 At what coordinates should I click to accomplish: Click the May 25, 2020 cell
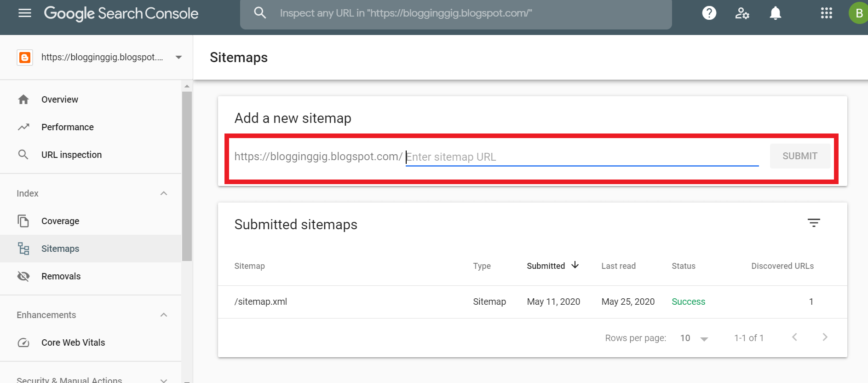628,302
